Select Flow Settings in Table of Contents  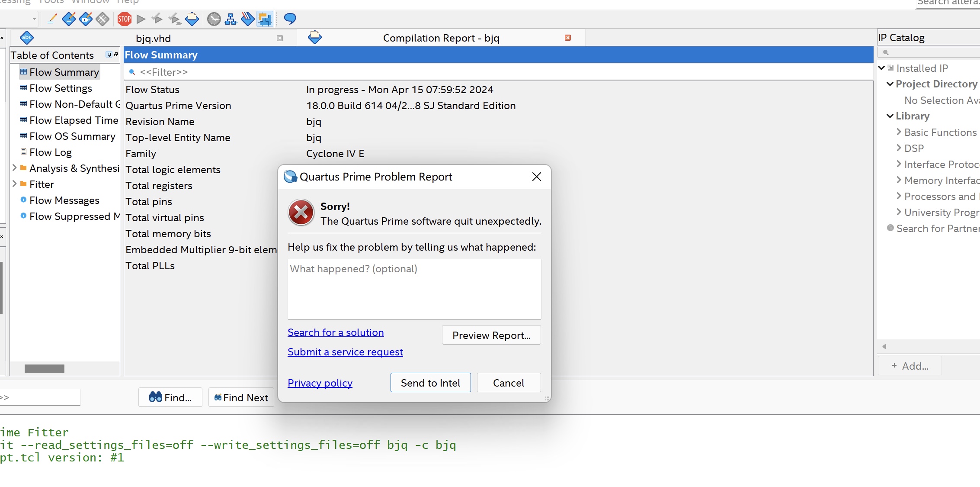[x=61, y=88]
